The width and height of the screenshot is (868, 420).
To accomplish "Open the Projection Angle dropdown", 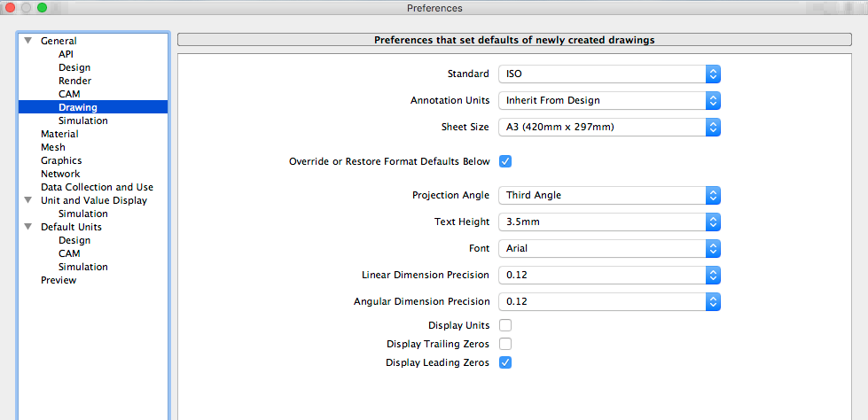I will click(x=608, y=195).
